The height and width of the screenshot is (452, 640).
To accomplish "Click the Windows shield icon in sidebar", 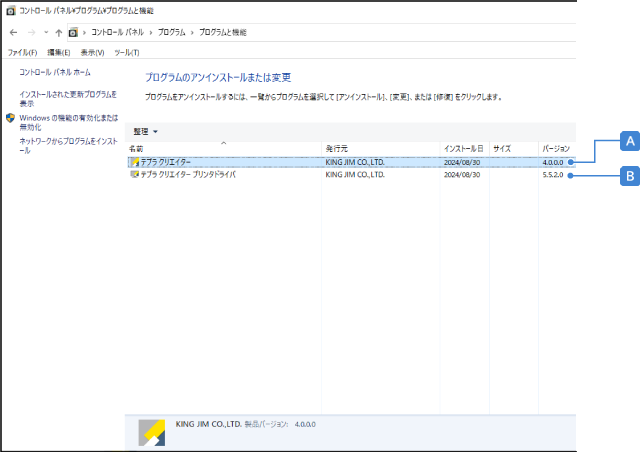I will [10, 118].
